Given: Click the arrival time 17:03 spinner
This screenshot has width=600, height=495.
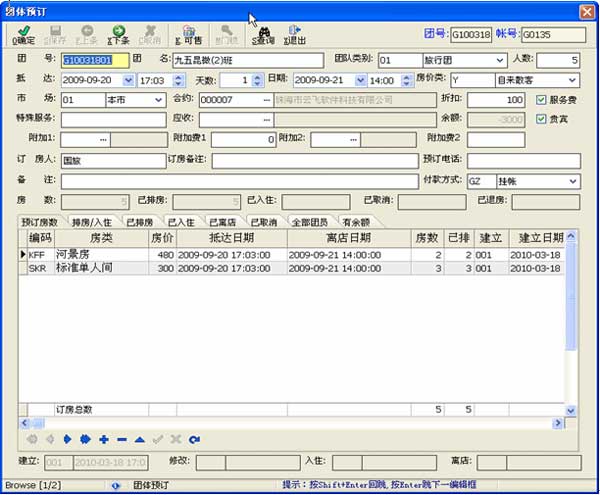Looking at the screenshot, I should [x=179, y=80].
